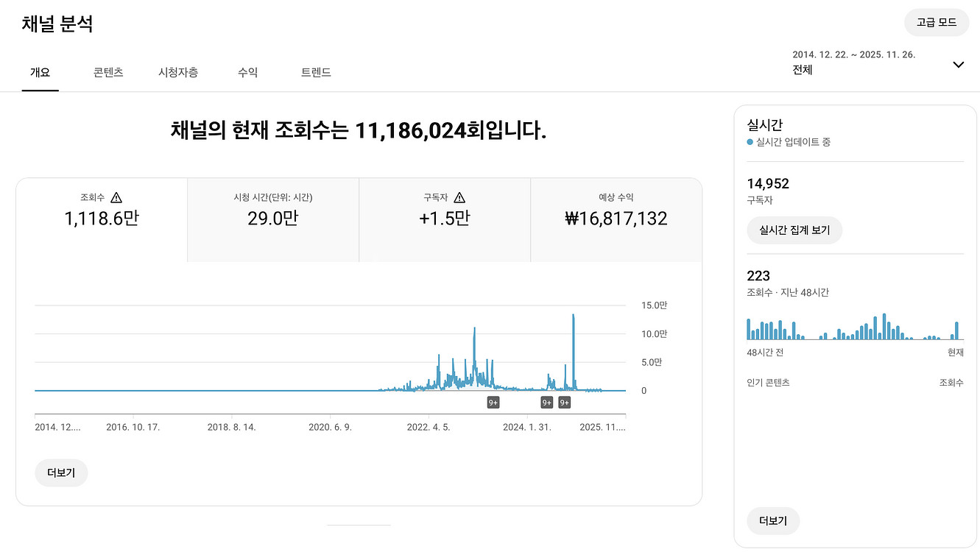Click the 고급 모드 button
980x552 pixels.
[x=936, y=22]
